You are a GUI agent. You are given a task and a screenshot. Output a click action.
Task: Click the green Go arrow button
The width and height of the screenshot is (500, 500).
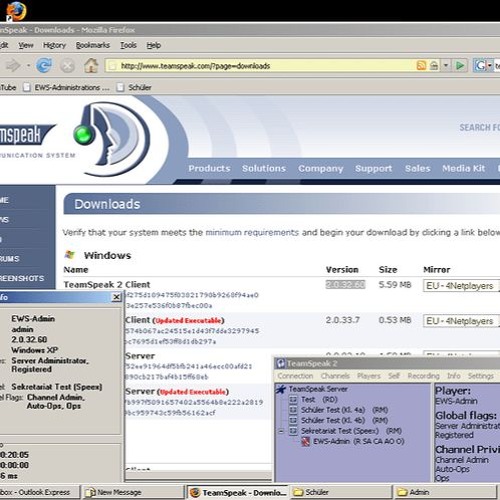pyautogui.click(x=460, y=65)
